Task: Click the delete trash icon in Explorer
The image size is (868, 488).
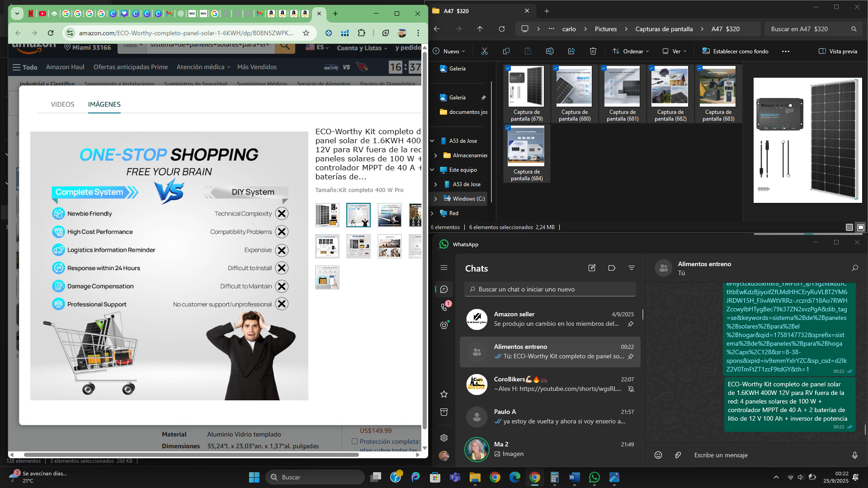Action: (593, 51)
